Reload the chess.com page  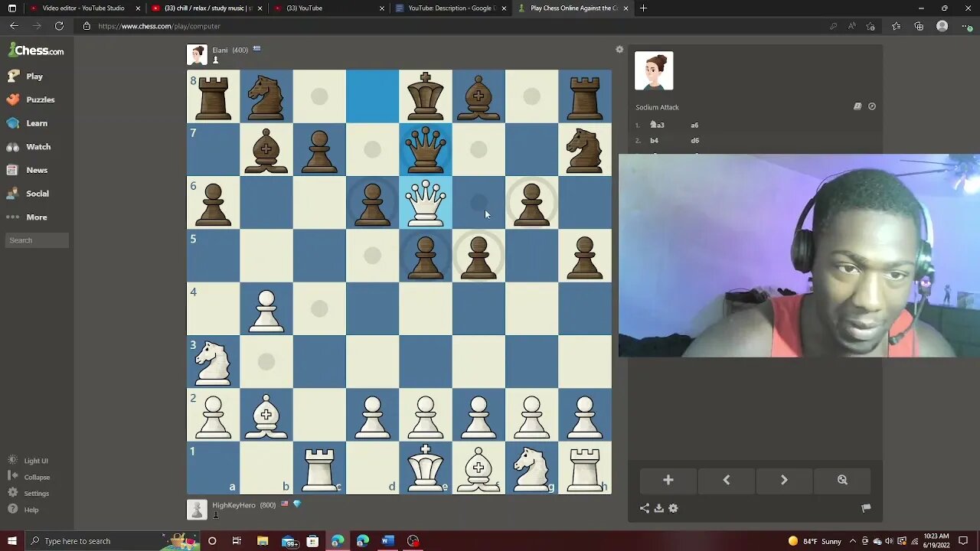pos(59,26)
